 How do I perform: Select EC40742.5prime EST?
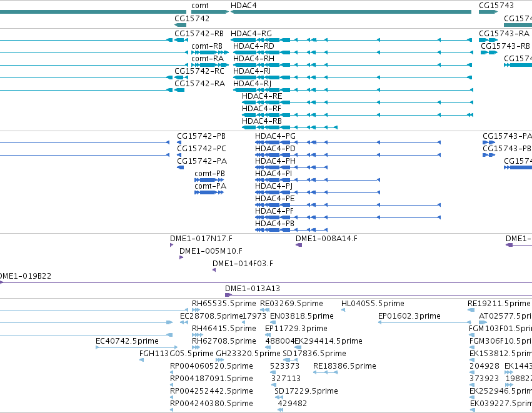pyautogui.click(x=136, y=347)
